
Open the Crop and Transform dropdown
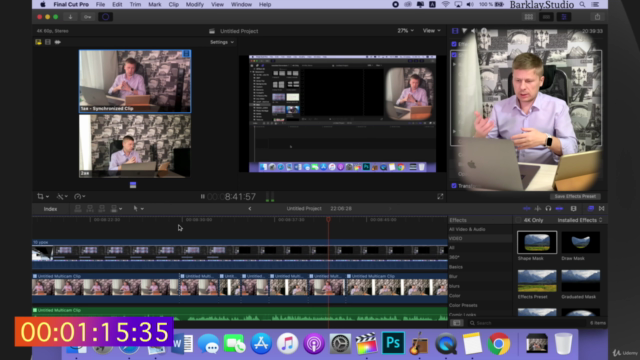tap(43, 197)
